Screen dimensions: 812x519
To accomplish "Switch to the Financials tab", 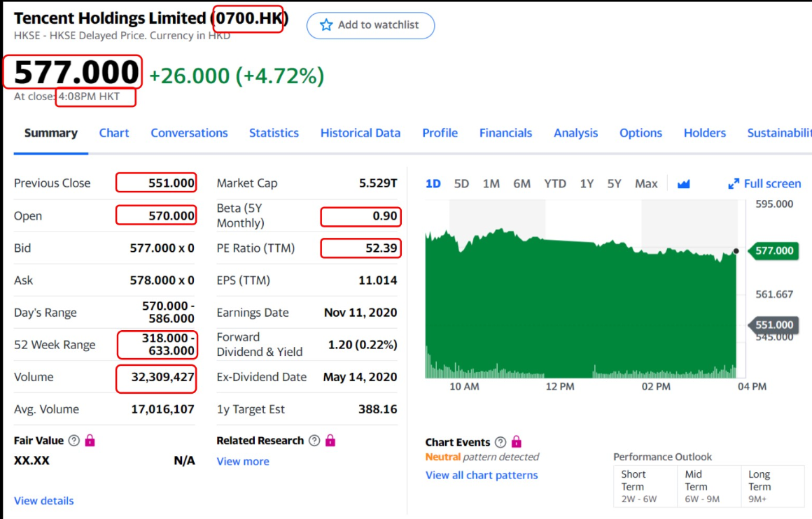I will (x=505, y=133).
